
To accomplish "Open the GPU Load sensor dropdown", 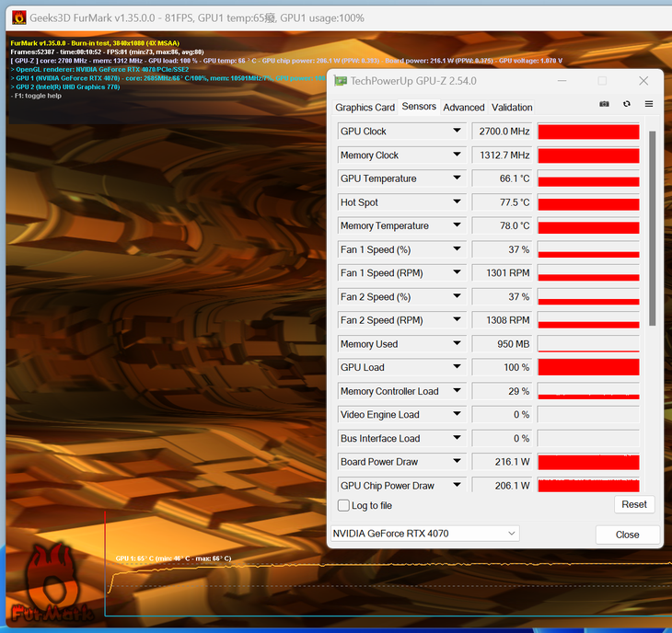I will point(457,367).
